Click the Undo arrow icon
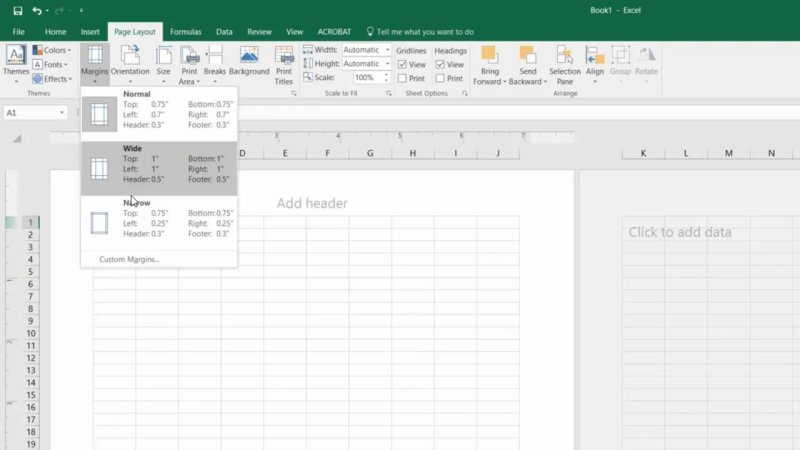 (x=37, y=10)
